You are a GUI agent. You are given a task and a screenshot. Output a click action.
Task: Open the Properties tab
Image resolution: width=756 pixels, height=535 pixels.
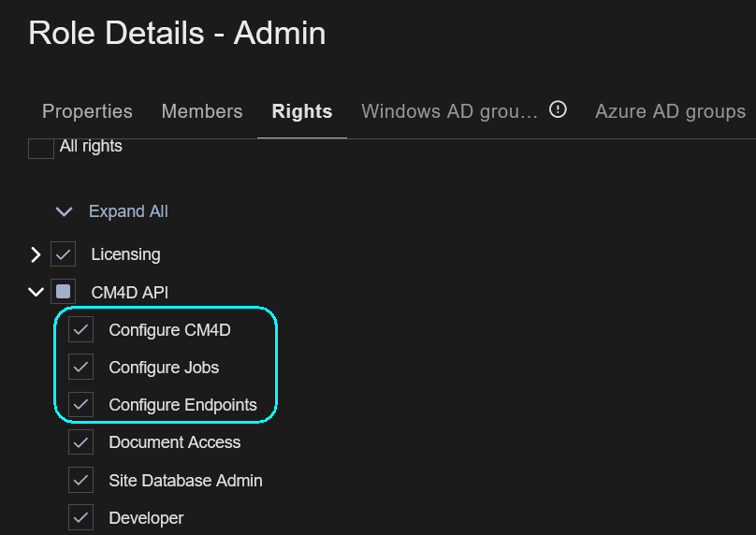(x=87, y=111)
